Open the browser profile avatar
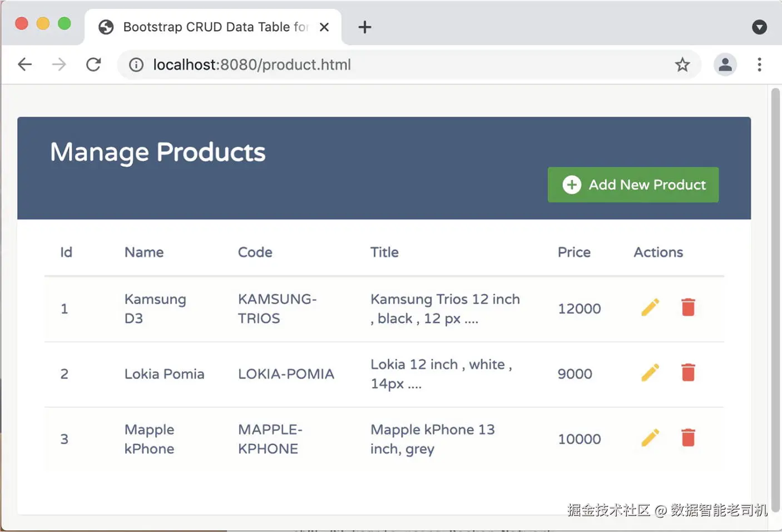Screen dimensions: 782x532 coord(725,64)
